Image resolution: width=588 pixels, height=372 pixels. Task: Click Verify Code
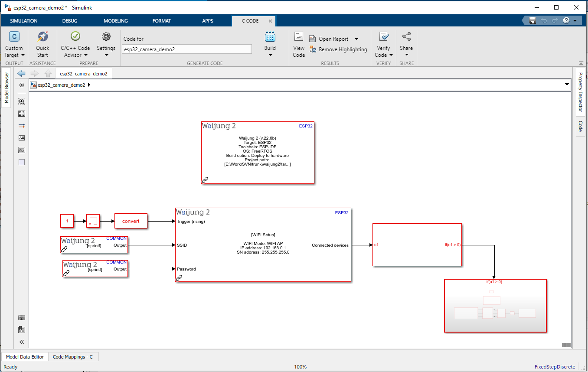[383, 44]
